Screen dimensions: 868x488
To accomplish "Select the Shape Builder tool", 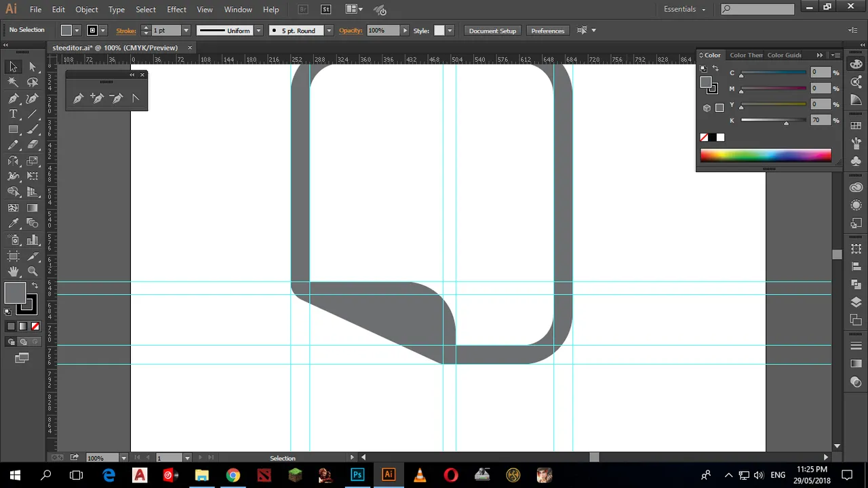I will 13,192.
